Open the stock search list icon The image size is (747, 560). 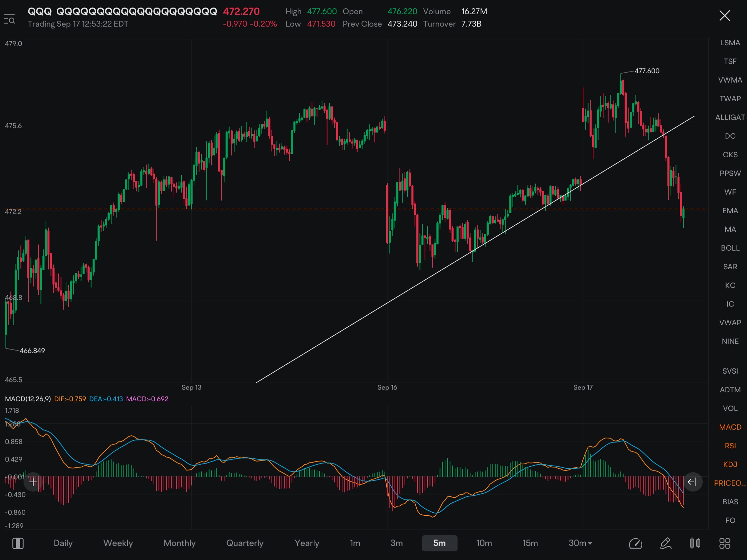[9, 19]
